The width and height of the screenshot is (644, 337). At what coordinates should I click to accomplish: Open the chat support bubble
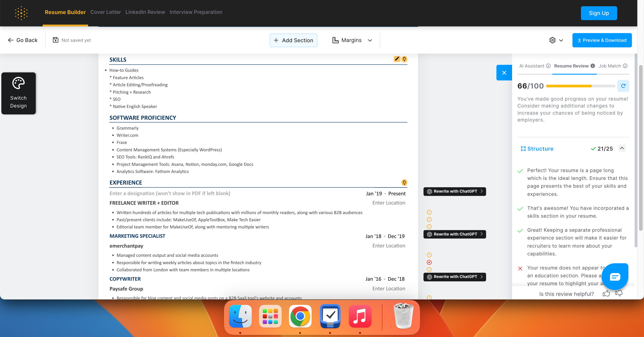coord(615,276)
